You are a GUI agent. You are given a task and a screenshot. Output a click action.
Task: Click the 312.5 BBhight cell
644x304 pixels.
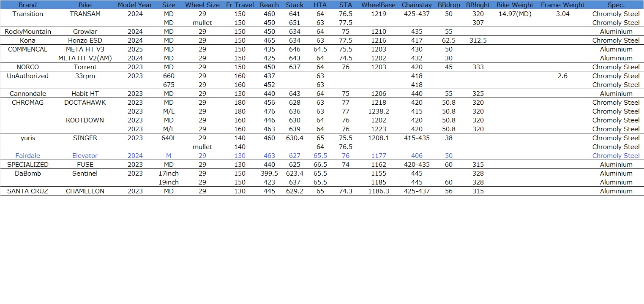tap(478, 41)
